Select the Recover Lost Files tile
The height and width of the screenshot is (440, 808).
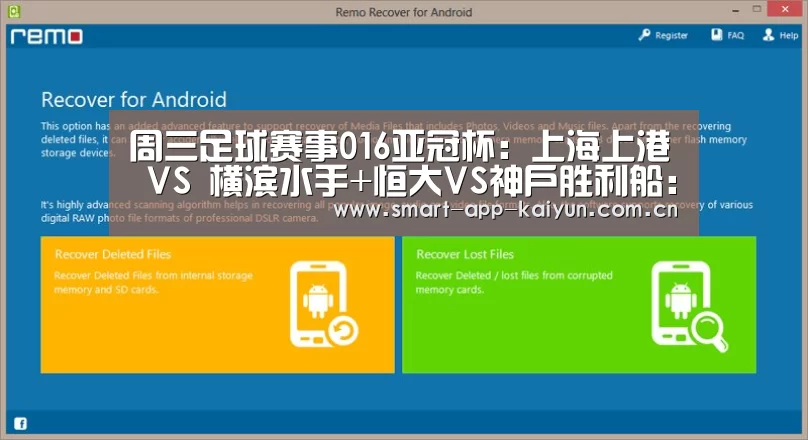(x=579, y=304)
